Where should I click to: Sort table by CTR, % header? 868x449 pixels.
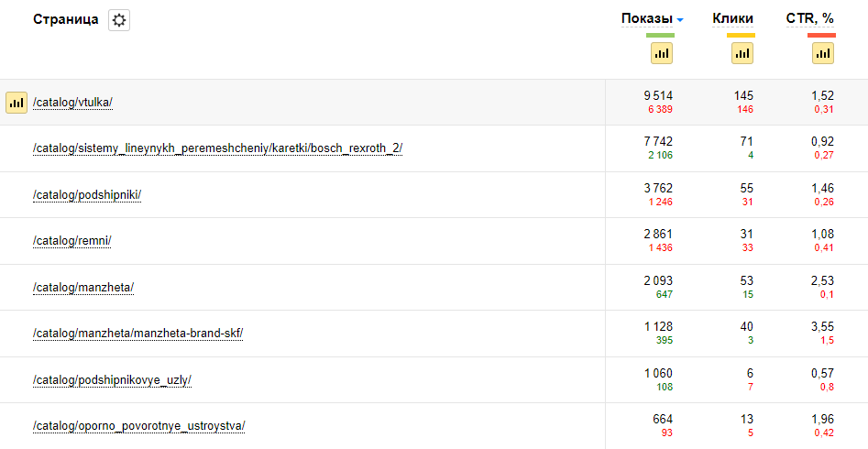point(811,18)
